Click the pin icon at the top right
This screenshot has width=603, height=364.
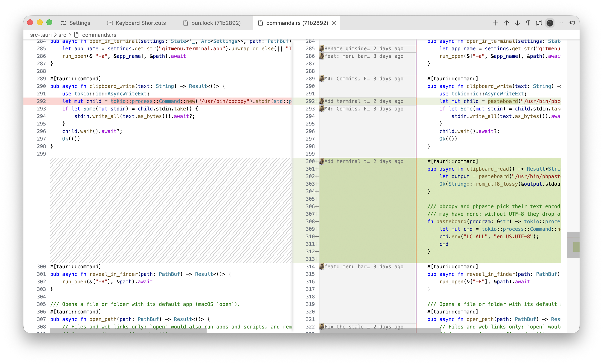pos(572,23)
